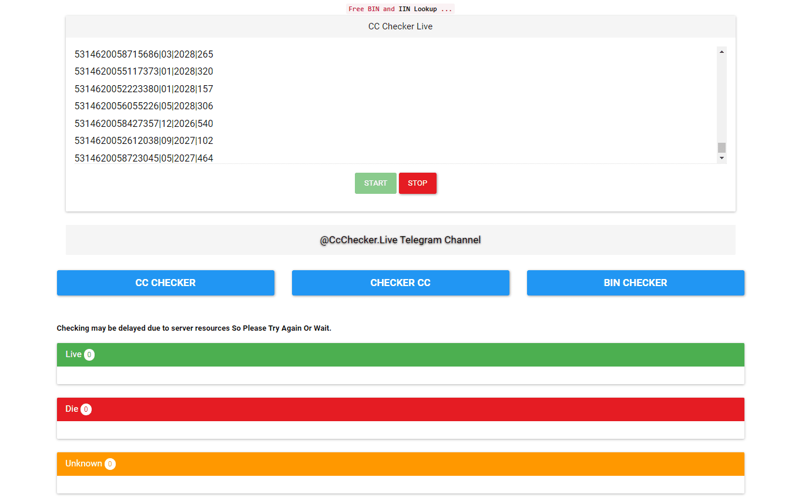Click the Live count badge
This screenshot has width=812, height=504.
89,355
